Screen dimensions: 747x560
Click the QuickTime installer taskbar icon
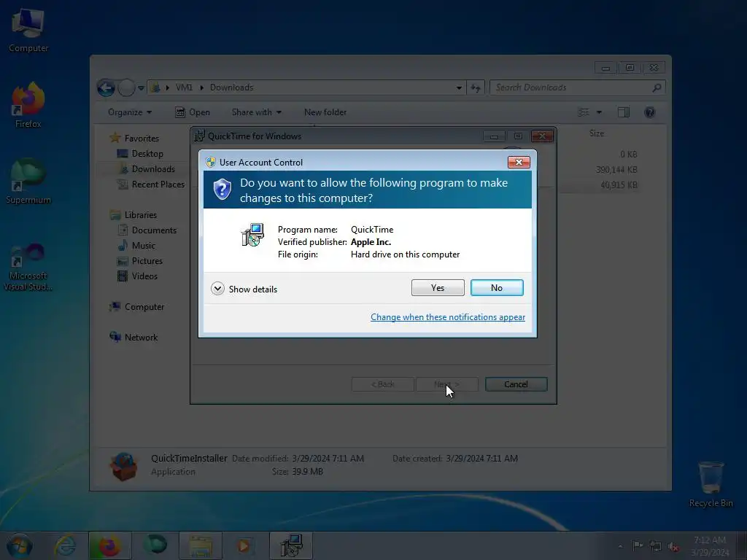point(291,545)
